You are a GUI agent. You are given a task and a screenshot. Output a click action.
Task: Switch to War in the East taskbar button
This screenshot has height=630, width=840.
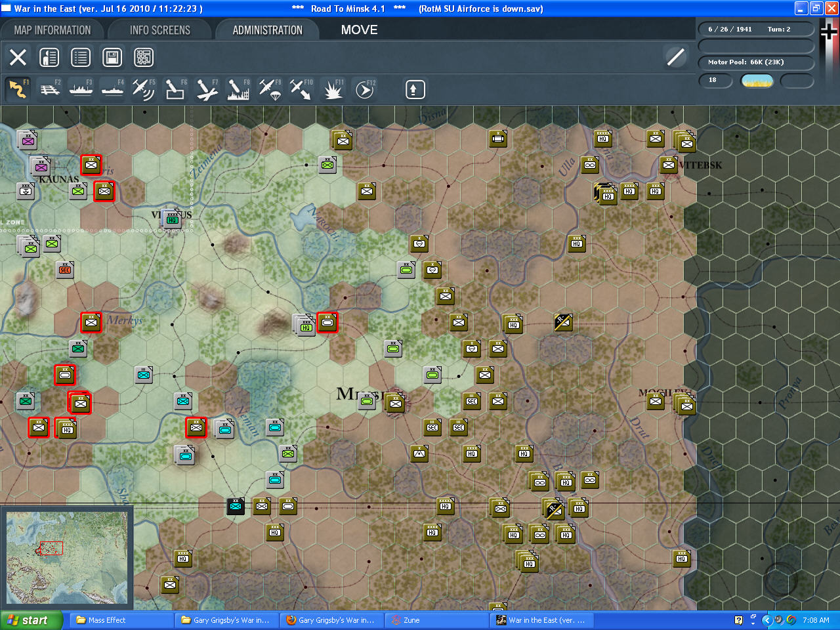pos(541,620)
